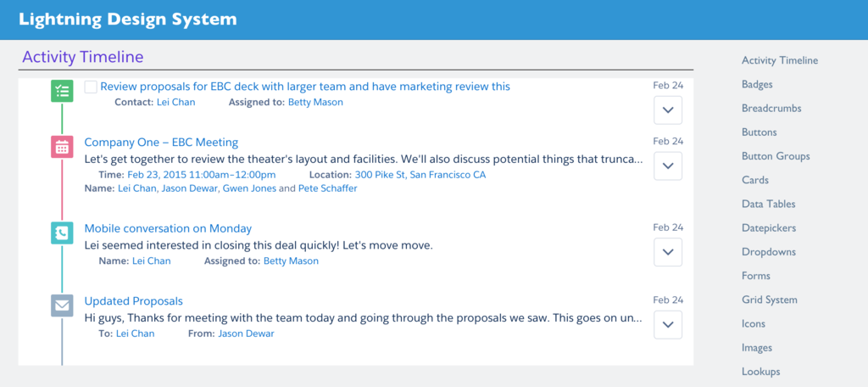Click the pink calendar event icon
Viewport: 868px width, 387px height.
(62, 146)
